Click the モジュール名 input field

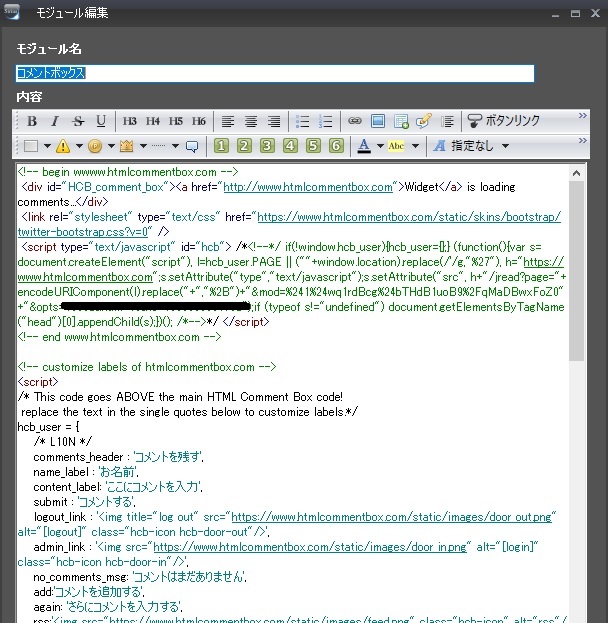point(275,73)
